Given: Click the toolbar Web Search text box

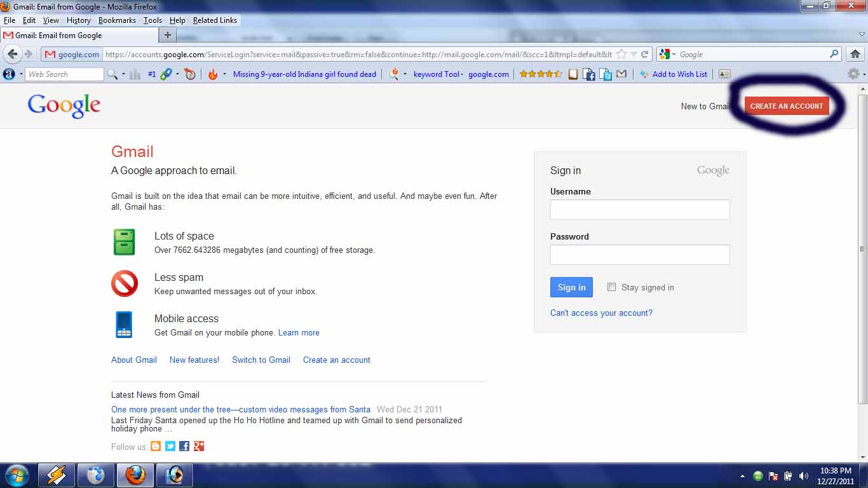Looking at the screenshot, I should click(65, 74).
